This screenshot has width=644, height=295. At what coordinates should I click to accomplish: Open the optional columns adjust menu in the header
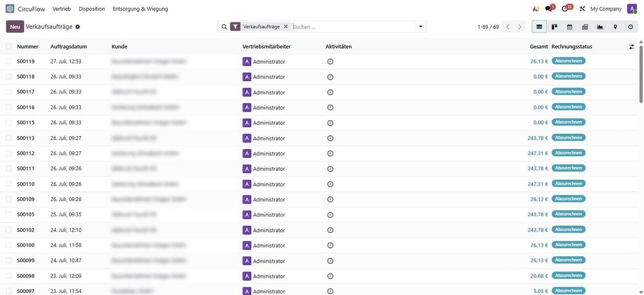(x=632, y=47)
